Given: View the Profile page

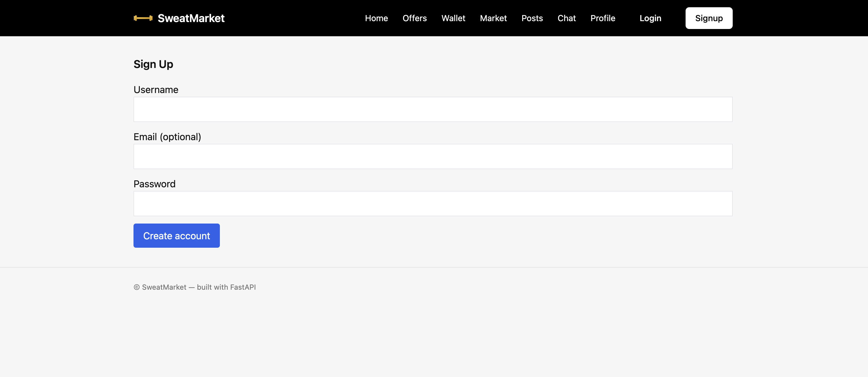Looking at the screenshot, I should click(x=603, y=18).
